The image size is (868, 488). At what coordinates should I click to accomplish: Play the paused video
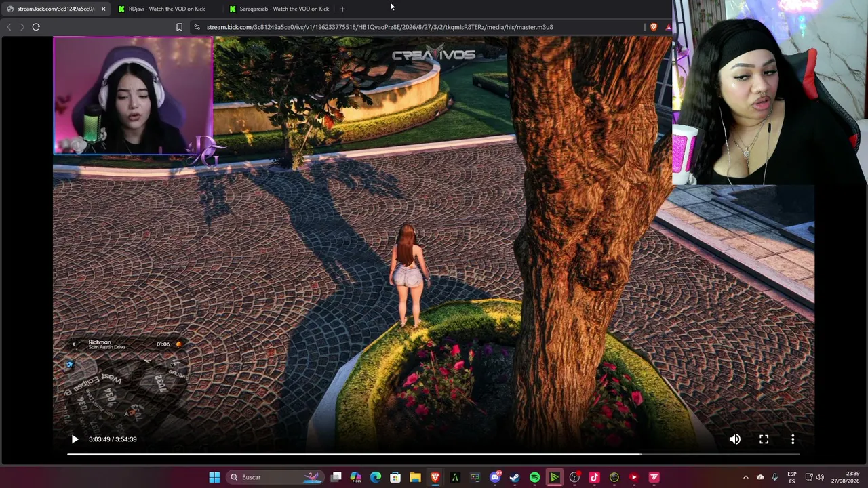(75, 439)
